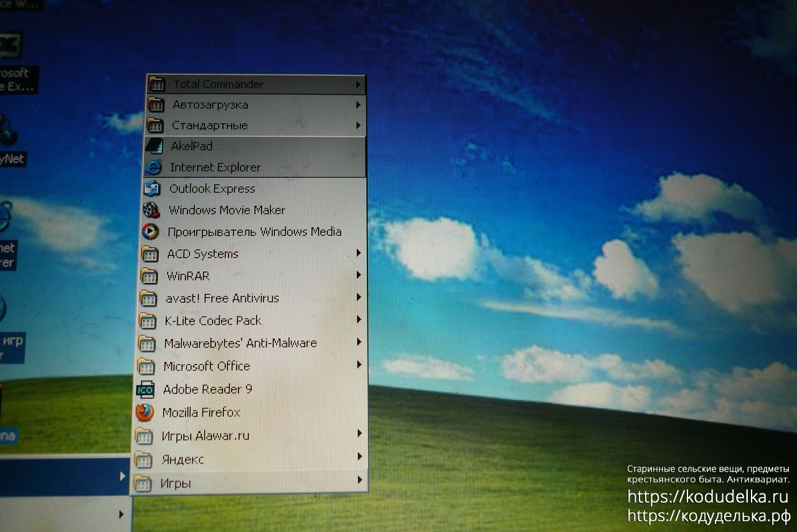797x532 pixels.
Task: Expand the Total Commander submenu arrow
Action: coord(358,84)
